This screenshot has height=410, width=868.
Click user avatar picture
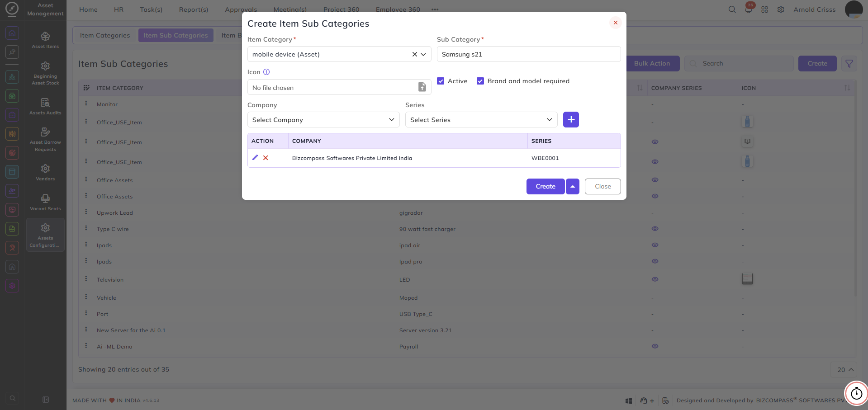(x=854, y=9)
